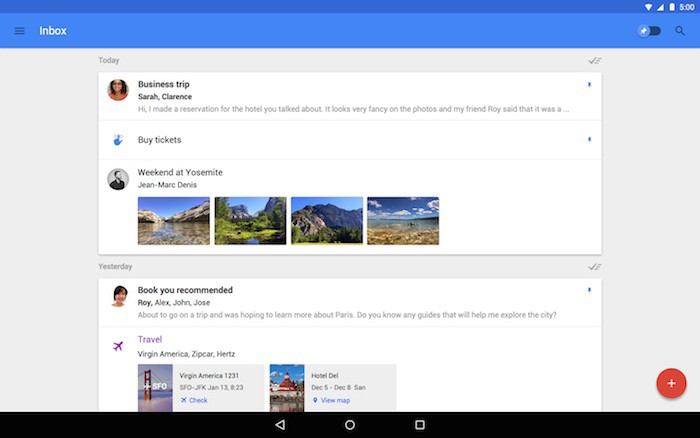Screen dimensions: 700x438
Task: Open the Business trip email
Action: (x=350, y=96)
